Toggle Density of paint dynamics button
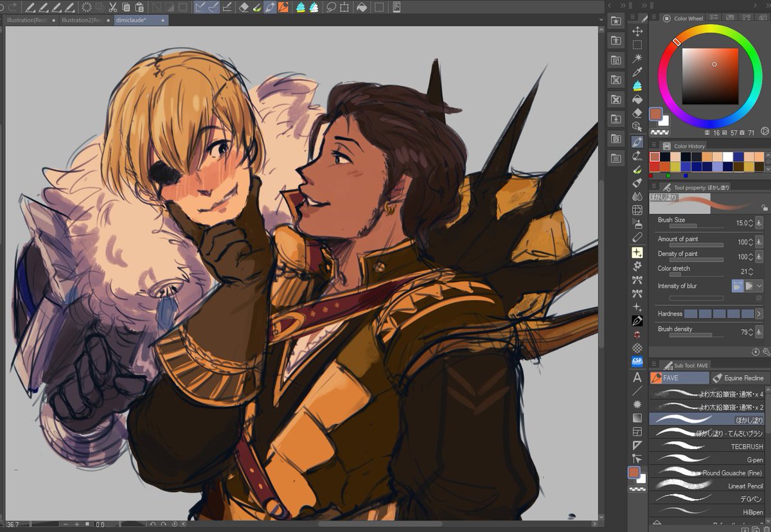Image resolution: width=771 pixels, height=532 pixels. click(x=759, y=257)
